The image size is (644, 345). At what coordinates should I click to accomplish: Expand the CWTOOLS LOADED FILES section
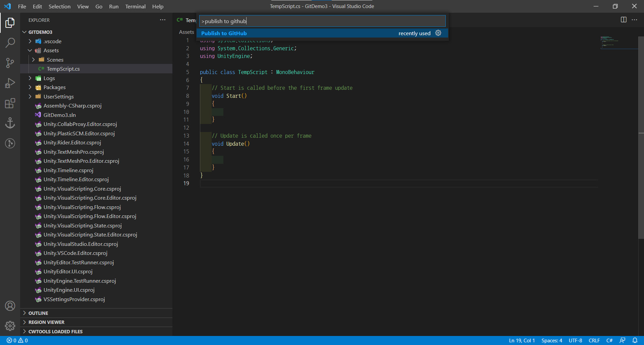(96, 332)
